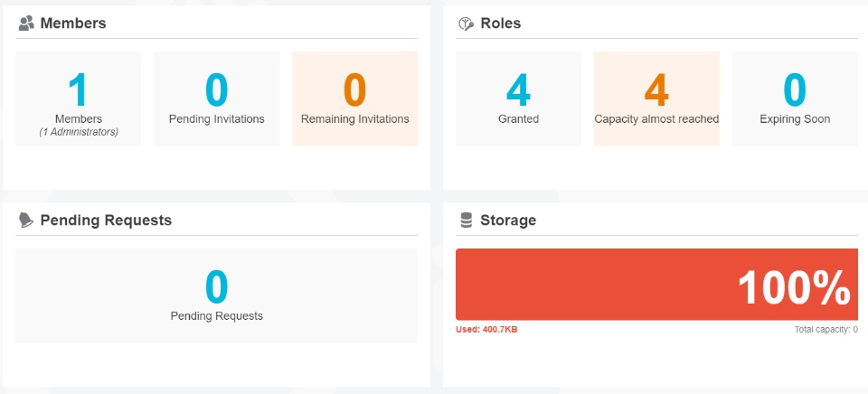Select the 1 Members count tile

click(x=79, y=98)
